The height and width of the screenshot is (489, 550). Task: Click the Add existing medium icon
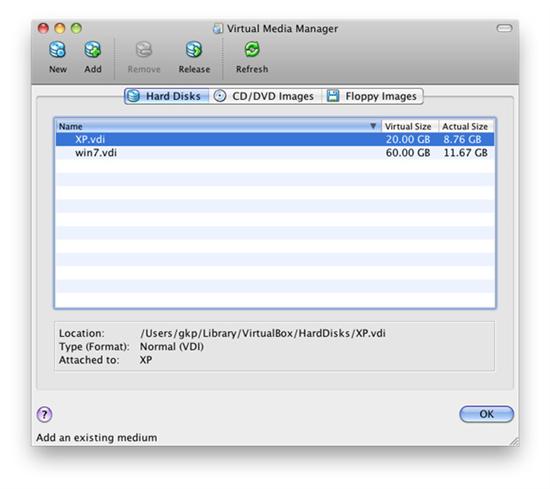[93, 50]
